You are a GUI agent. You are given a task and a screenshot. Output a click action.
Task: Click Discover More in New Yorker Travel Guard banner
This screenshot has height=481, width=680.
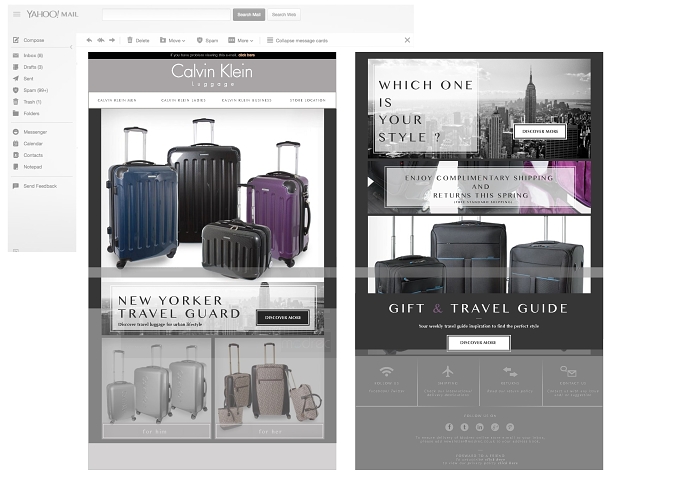(x=283, y=317)
